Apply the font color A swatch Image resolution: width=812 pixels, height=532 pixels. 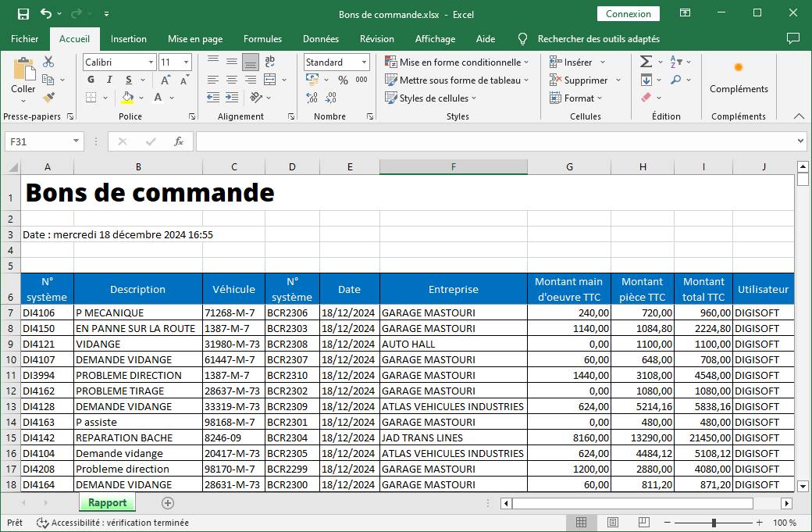158,98
